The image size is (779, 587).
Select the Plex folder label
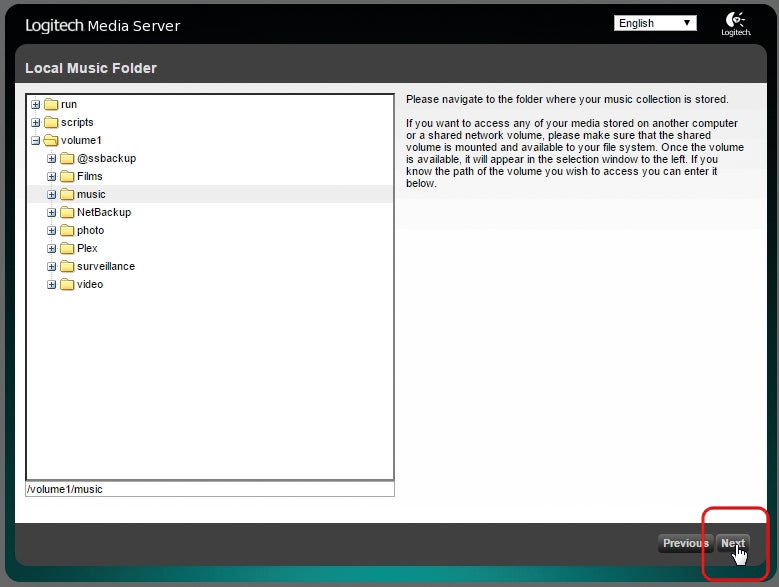87,248
